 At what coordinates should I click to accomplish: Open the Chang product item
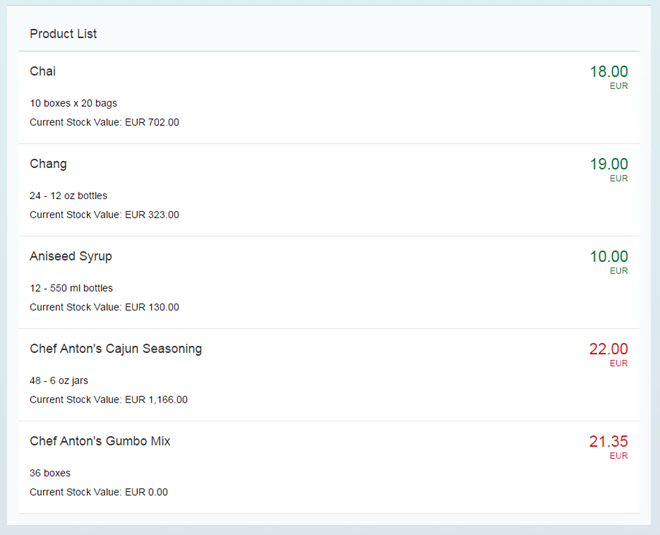pos(49,164)
